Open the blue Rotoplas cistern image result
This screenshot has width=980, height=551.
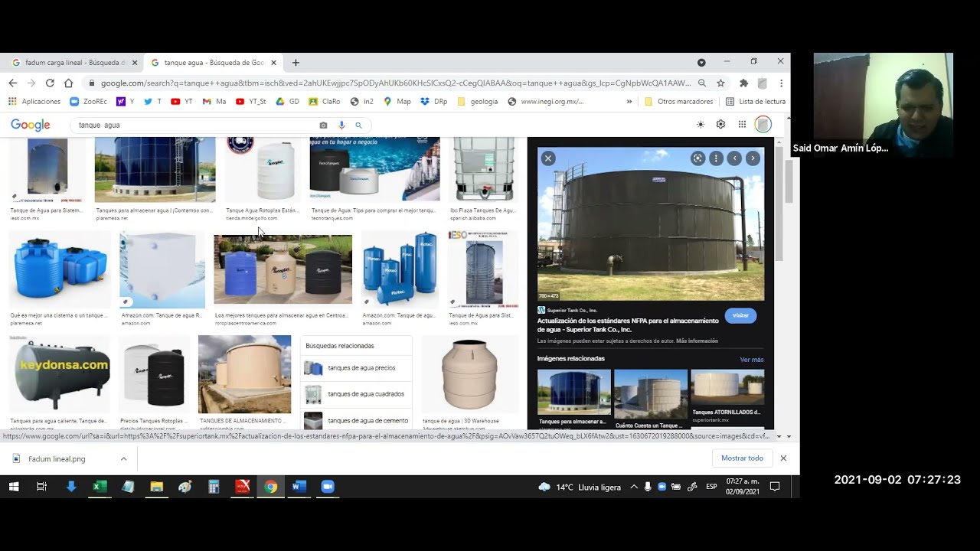click(60, 269)
